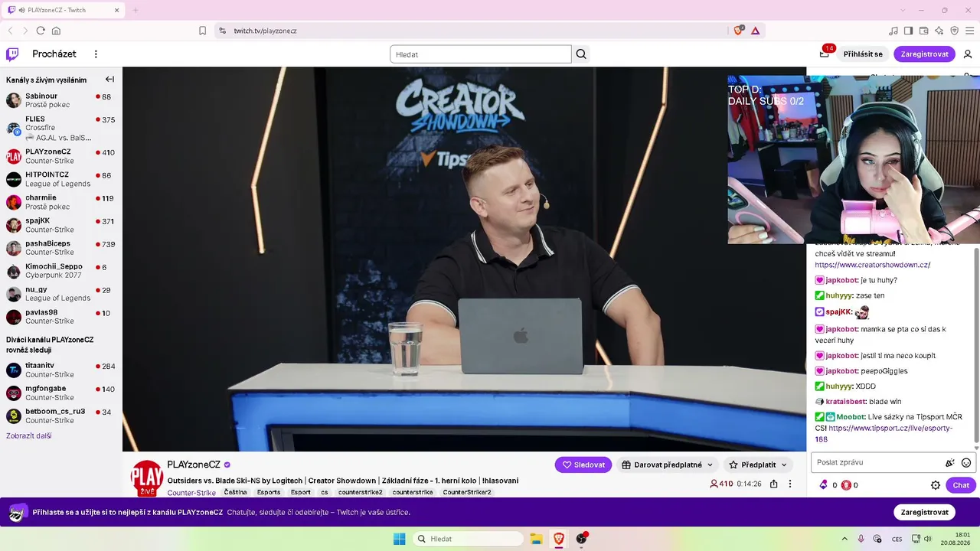Open tipsport.cz esporty link in chat

884,433
